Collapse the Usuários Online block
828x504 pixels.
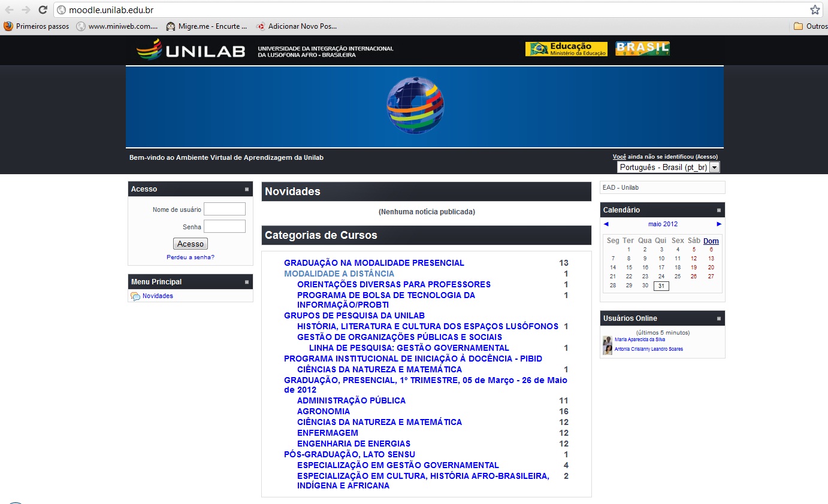pyautogui.click(x=719, y=318)
